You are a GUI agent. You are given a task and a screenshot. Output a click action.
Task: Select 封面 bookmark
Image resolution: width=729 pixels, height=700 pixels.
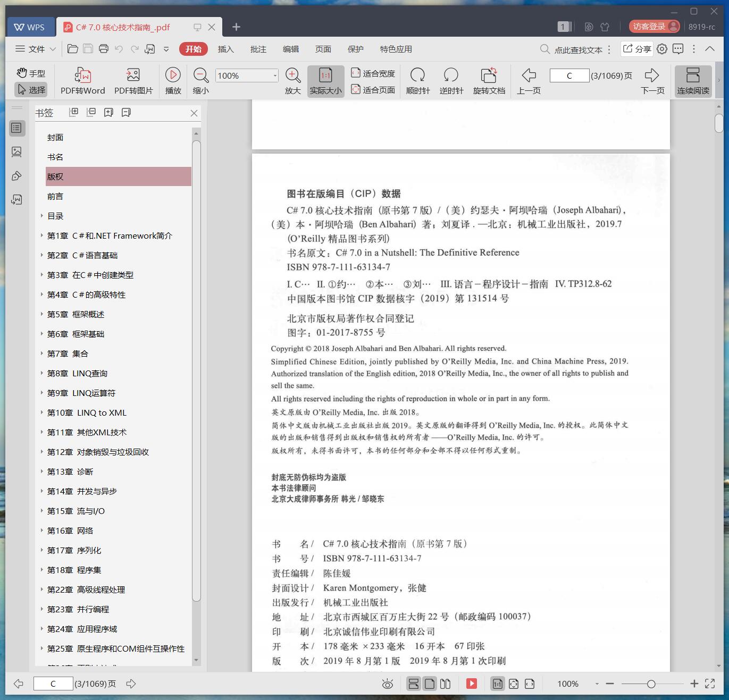pos(55,137)
